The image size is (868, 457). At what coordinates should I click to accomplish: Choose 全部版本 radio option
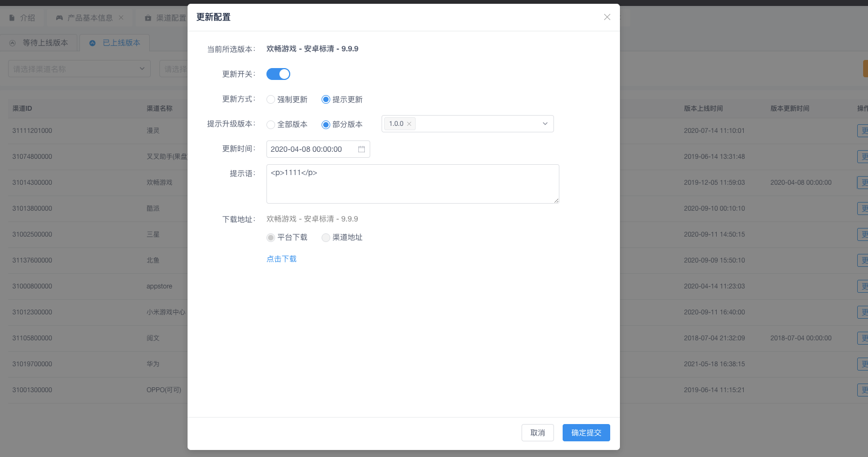pyautogui.click(x=271, y=125)
